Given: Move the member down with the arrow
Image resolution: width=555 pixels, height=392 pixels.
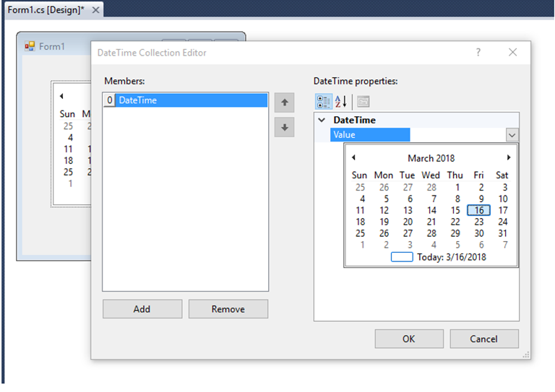Looking at the screenshot, I should [x=284, y=127].
